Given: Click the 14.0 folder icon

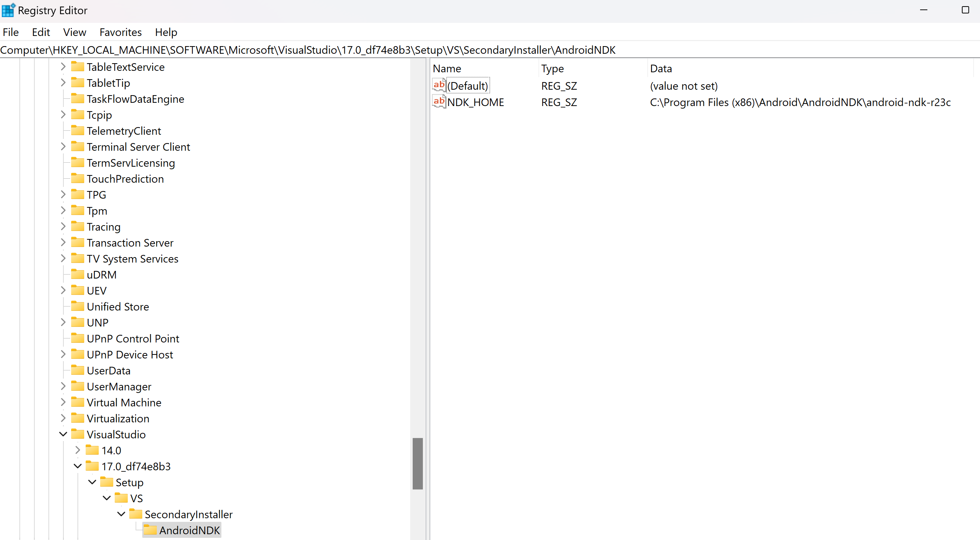Looking at the screenshot, I should point(92,450).
